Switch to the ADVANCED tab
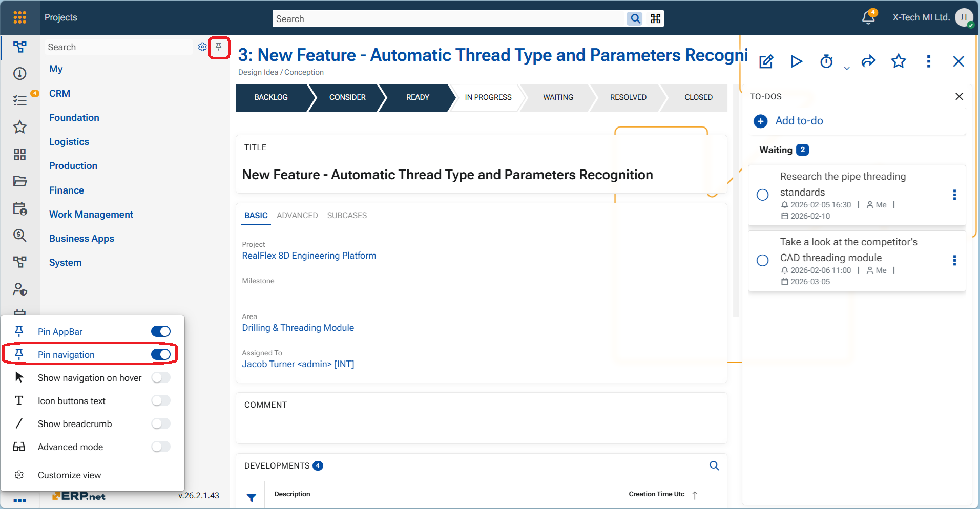The image size is (980, 509). click(x=297, y=216)
